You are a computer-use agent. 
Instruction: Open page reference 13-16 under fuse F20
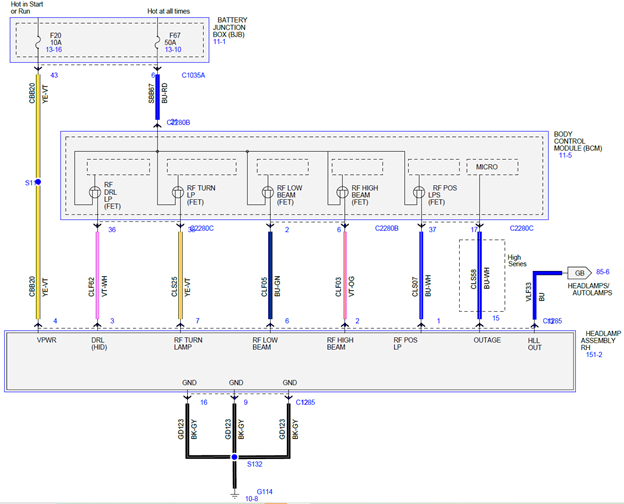tap(53, 49)
